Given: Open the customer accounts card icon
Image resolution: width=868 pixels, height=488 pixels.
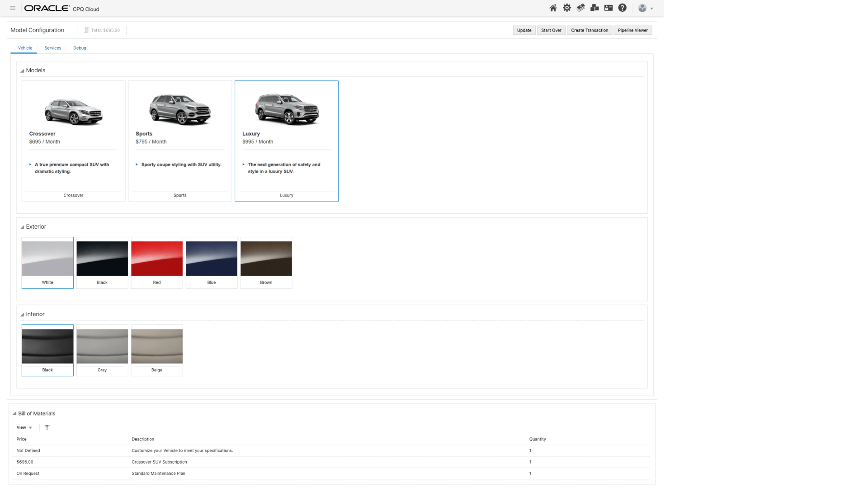Looking at the screenshot, I should pyautogui.click(x=609, y=8).
